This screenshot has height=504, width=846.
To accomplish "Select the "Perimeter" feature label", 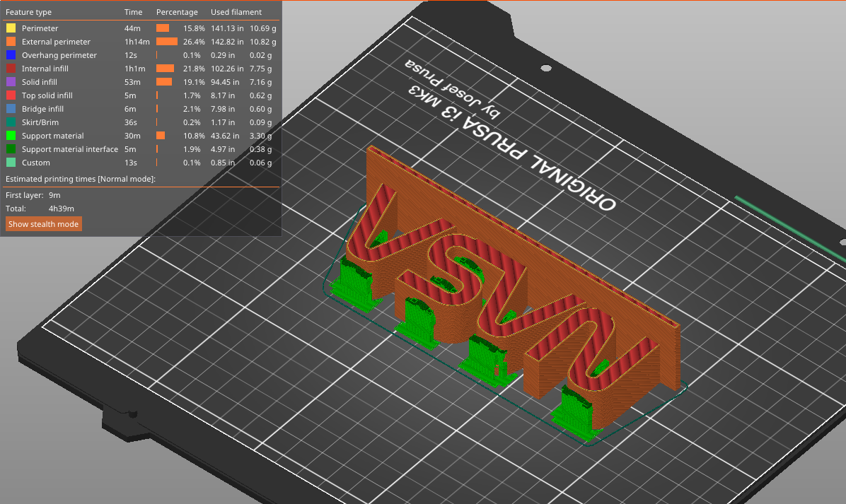I will (x=40, y=28).
